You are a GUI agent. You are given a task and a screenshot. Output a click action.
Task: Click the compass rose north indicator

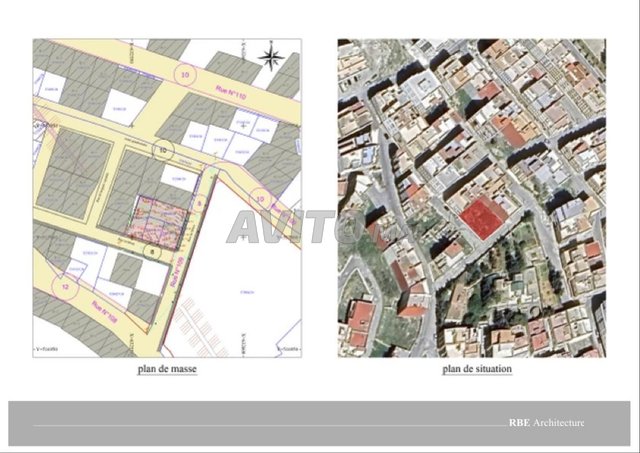(x=269, y=57)
